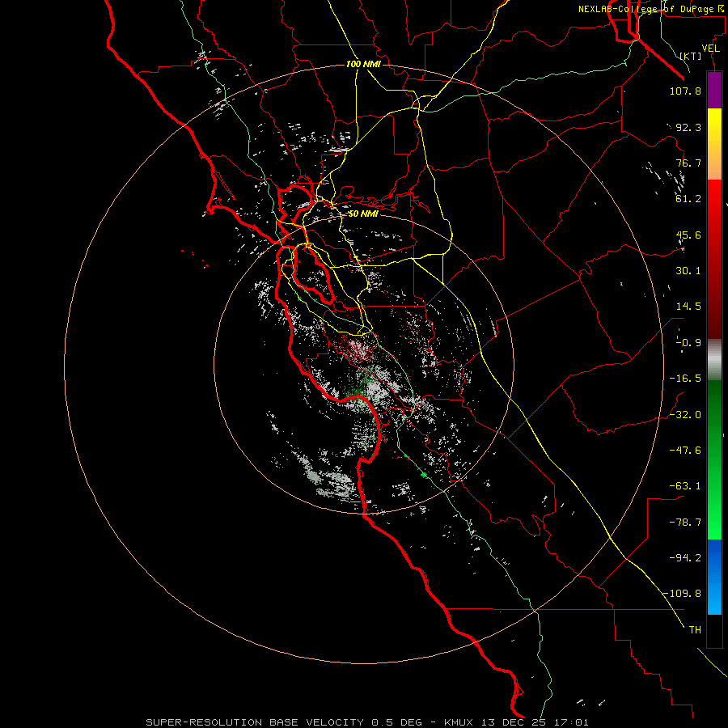Select the 61.2 velocity scale value
Screen dimensions: 728x728
coord(688,199)
